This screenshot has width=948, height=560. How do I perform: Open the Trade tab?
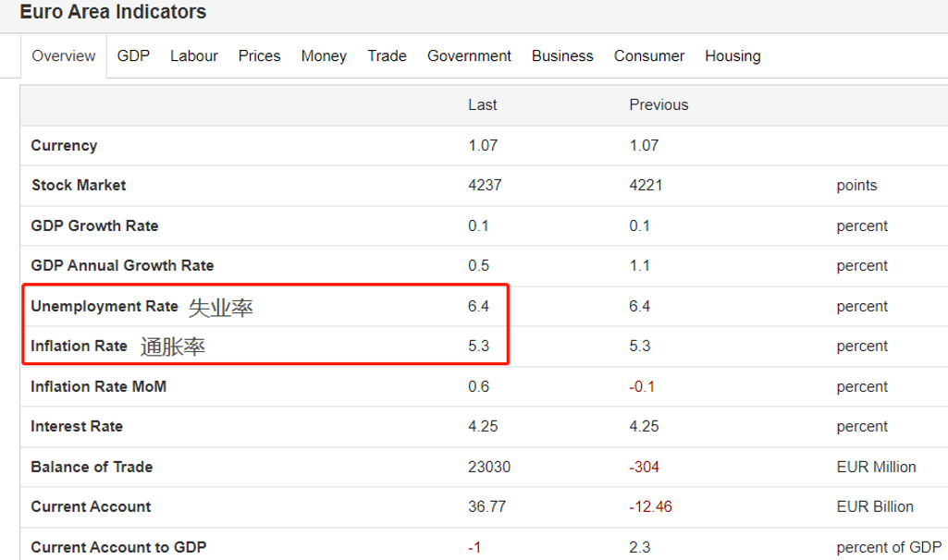[x=387, y=56]
